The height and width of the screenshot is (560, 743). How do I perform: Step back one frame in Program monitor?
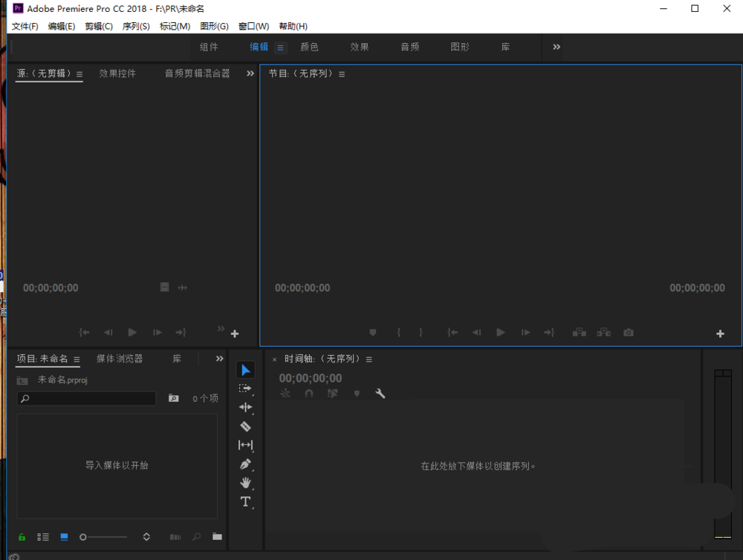point(477,333)
